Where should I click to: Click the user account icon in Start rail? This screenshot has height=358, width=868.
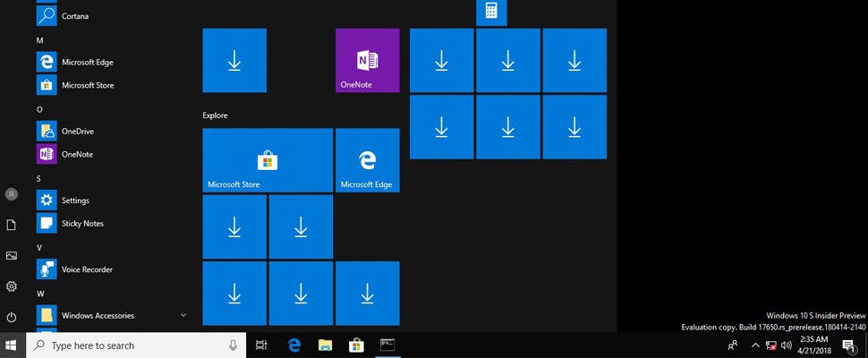point(11,194)
